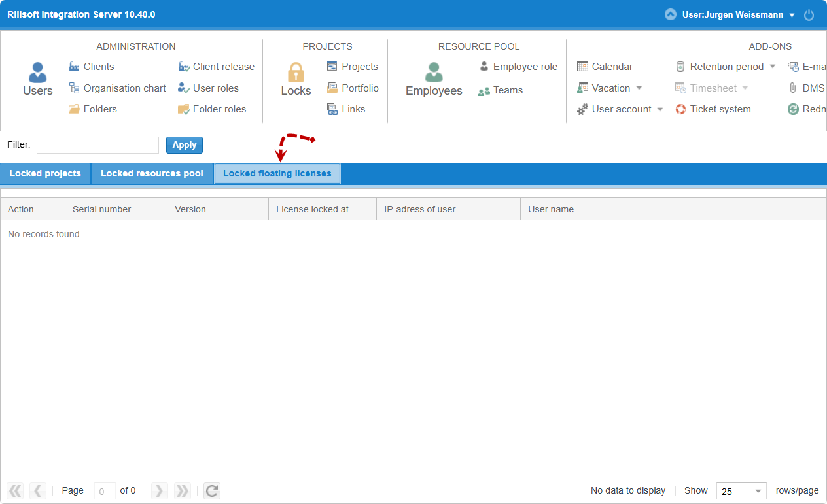
Task: Open User roles icon
Action: 183,88
